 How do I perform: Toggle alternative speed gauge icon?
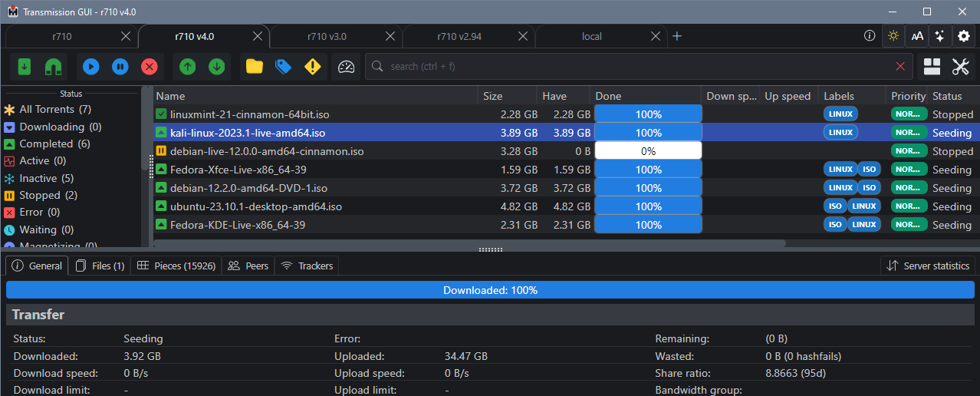(347, 67)
